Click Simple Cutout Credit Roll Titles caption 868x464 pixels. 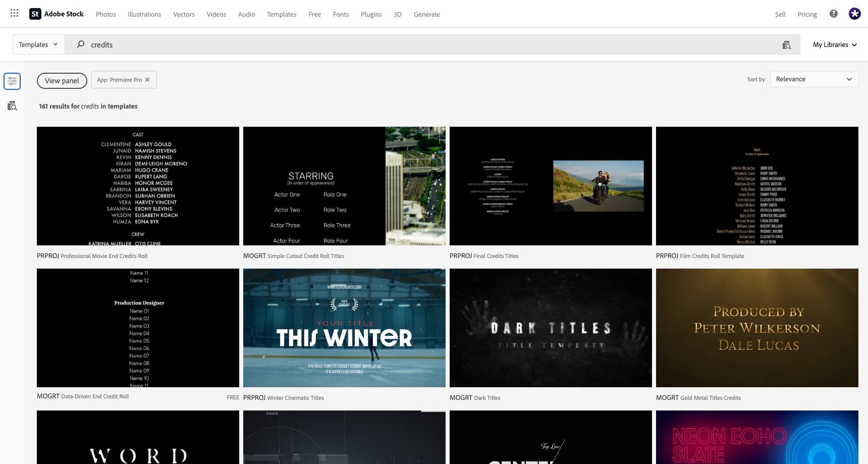306,256
